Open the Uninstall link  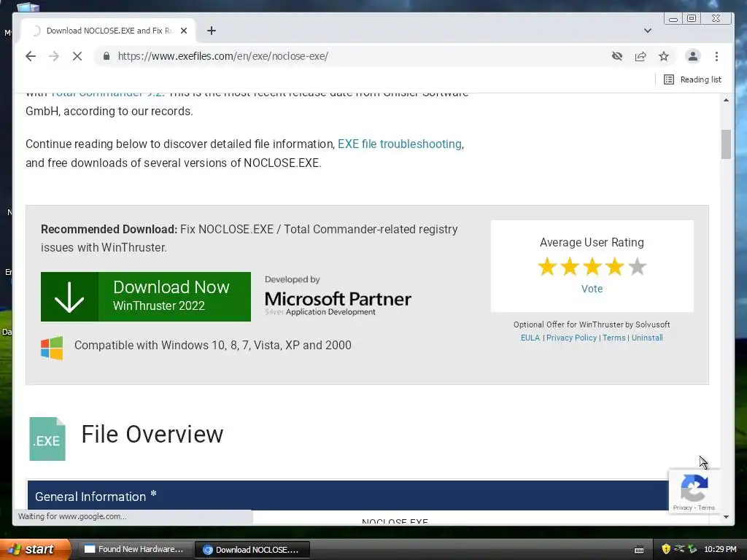pos(647,338)
